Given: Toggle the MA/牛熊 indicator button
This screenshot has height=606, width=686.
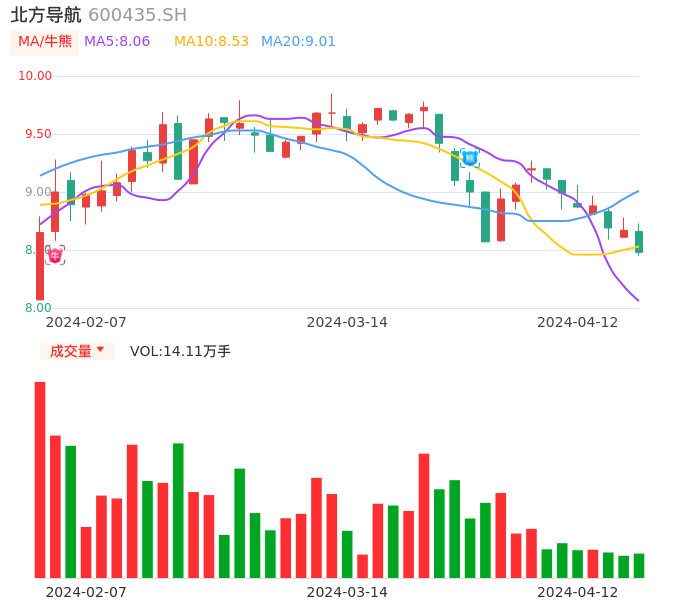Looking at the screenshot, I should pos(45,42).
